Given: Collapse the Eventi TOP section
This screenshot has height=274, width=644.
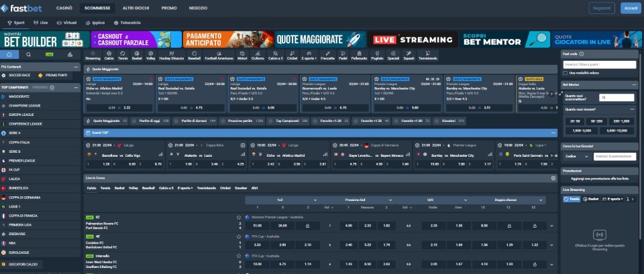Looking at the screenshot, I should pyautogui.click(x=553, y=133).
